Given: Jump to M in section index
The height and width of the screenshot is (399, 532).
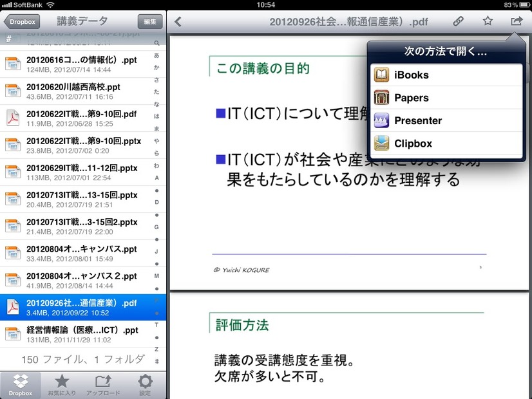Looking at the screenshot, I should [x=157, y=276].
